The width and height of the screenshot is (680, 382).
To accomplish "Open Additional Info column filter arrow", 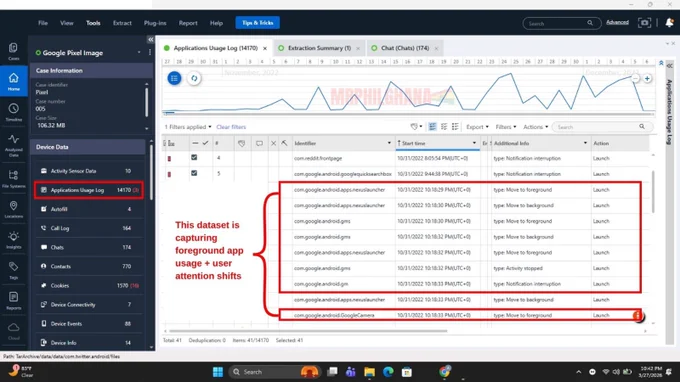I will coord(585,143).
